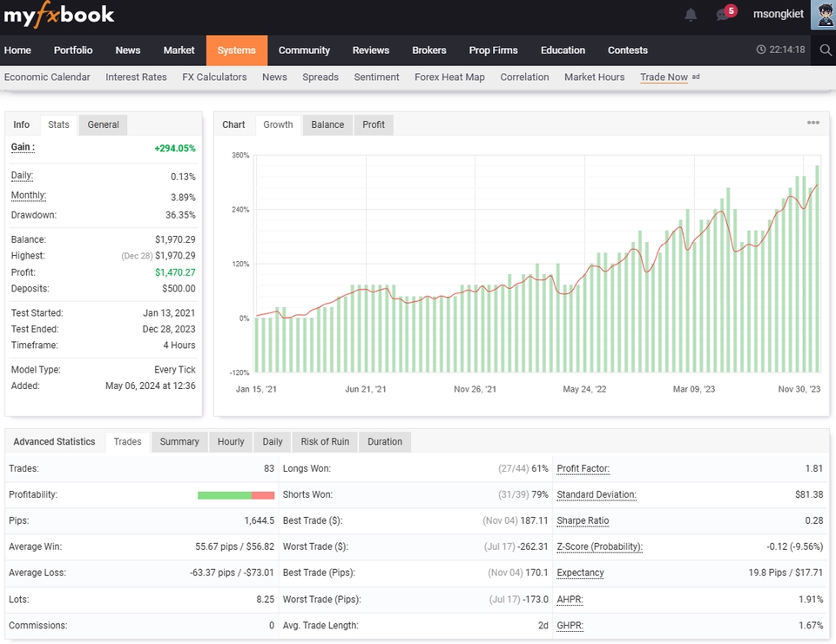The width and height of the screenshot is (836, 644).
Task: Switch to the General tab
Action: point(103,124)
